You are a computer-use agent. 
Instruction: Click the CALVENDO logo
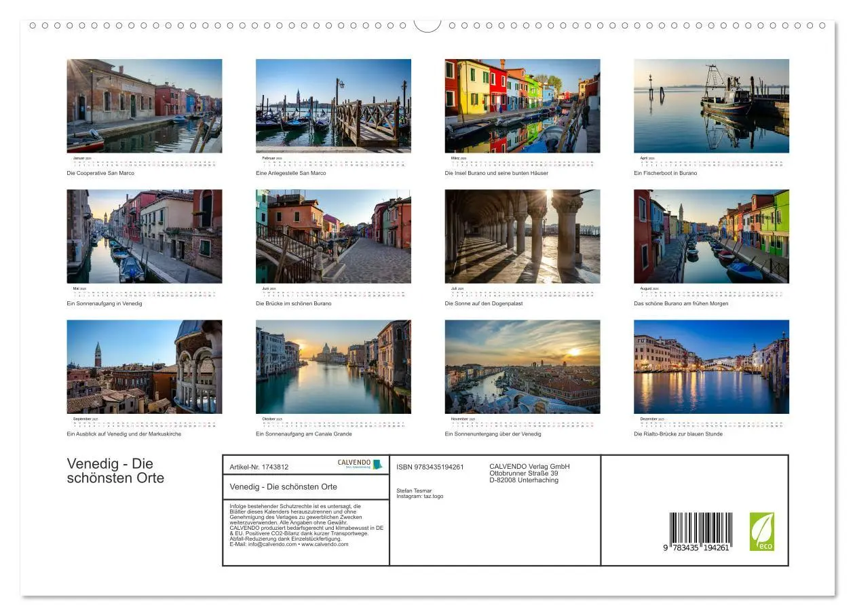[360, 464]
